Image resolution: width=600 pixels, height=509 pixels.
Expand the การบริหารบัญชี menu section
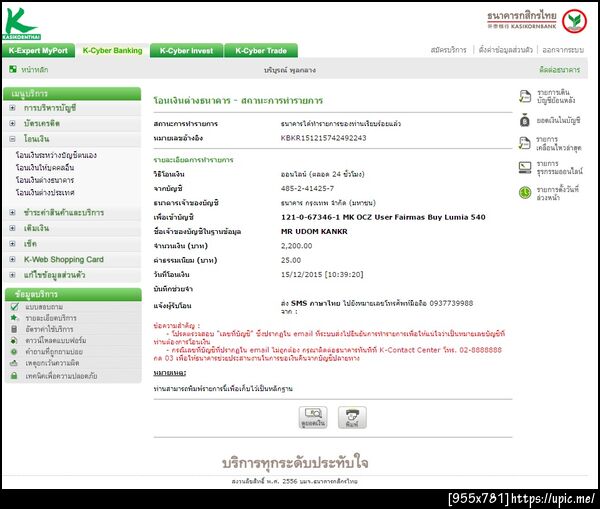pyautogui.click(x=12, y=108)
